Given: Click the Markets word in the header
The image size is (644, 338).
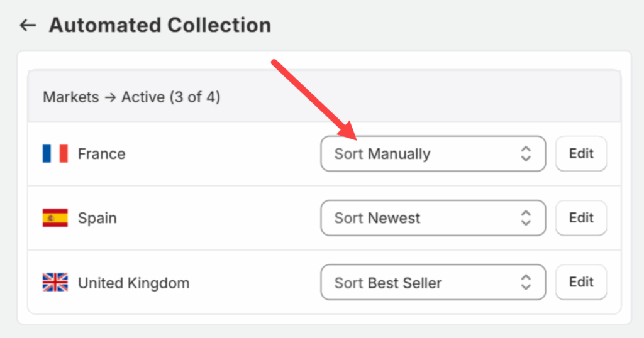Looking at the screenshot, I should click(70, 97).
